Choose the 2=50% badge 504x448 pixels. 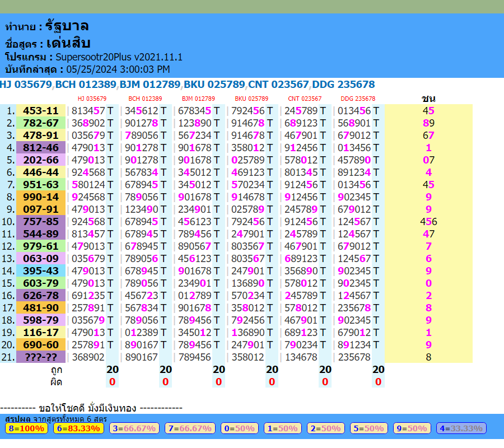[325, 428]
